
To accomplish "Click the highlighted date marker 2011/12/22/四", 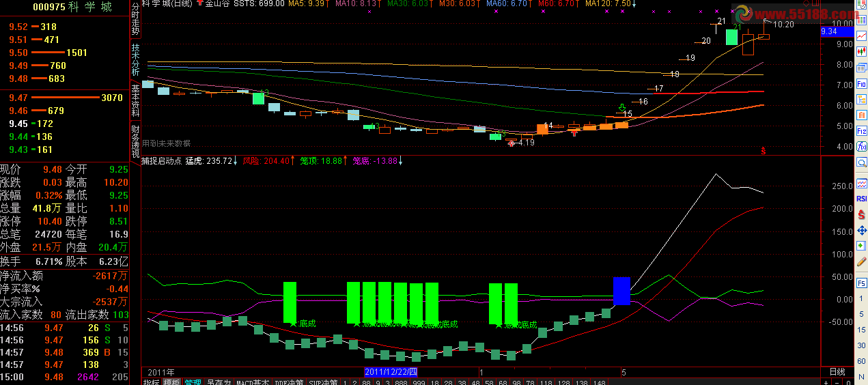I will [x=391, y=372].
